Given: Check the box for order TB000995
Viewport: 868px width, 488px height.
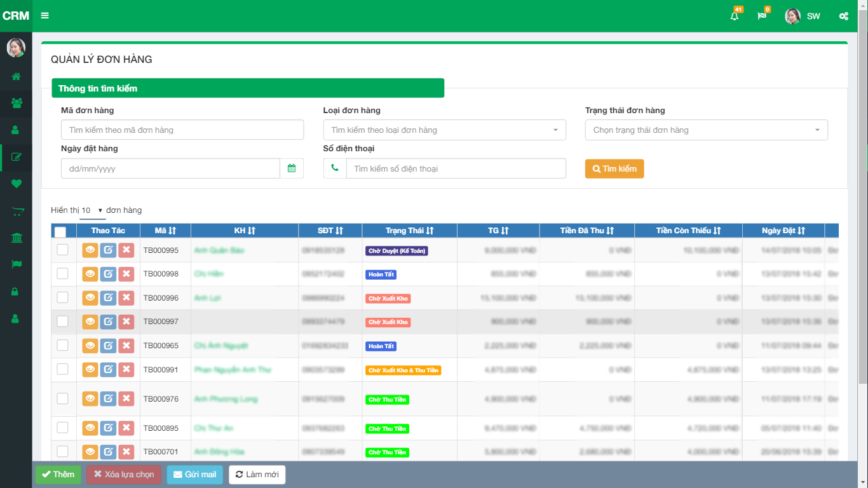Looking at the screenshot, I should point(62,250).
